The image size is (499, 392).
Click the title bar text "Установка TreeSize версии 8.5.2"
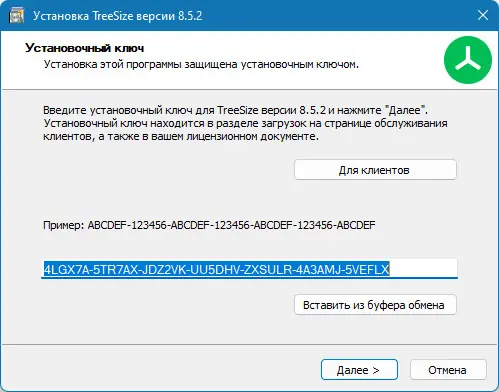[x=117, y=16]
